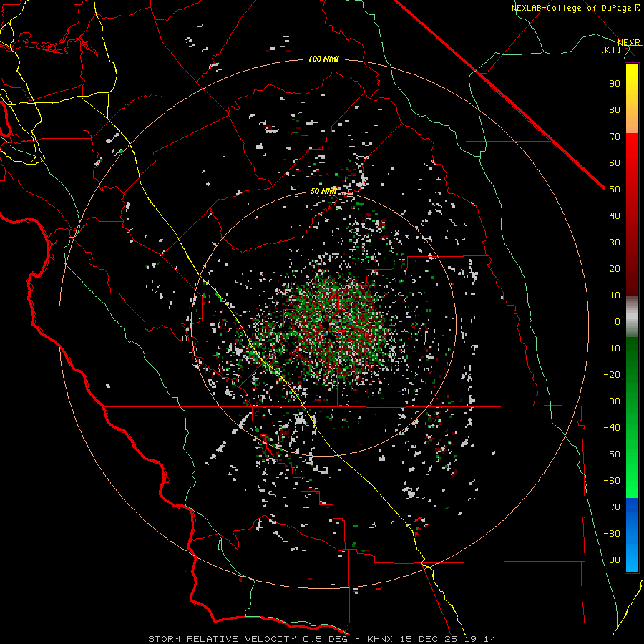Click the 40 value on velocity scale
The height and width of the screenshot is (644, 644).
(x=615, y=215)
